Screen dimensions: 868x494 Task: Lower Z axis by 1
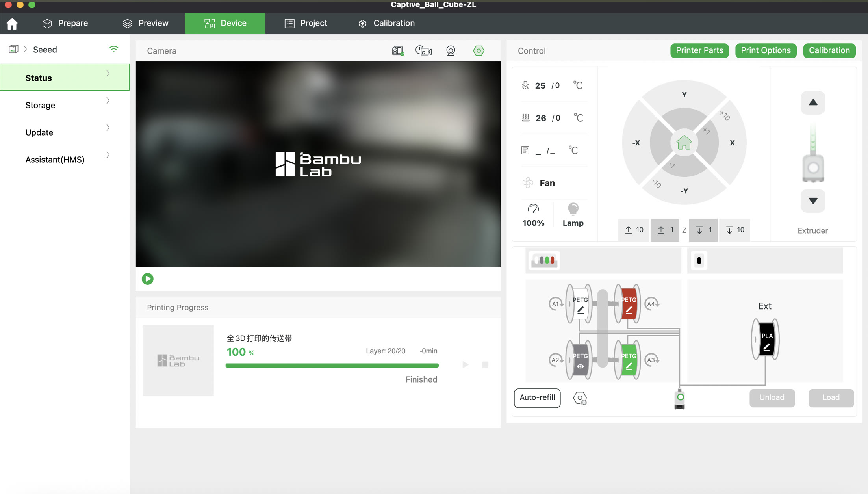click(703, 230)
